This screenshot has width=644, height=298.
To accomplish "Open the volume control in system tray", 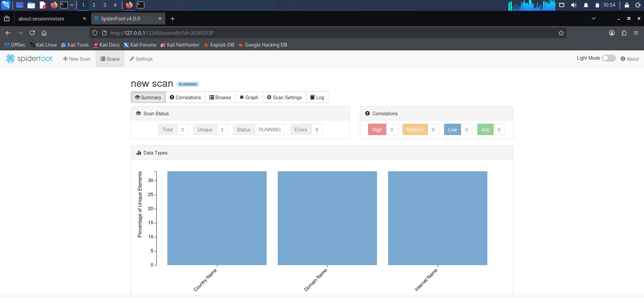I will pos(574,5).
